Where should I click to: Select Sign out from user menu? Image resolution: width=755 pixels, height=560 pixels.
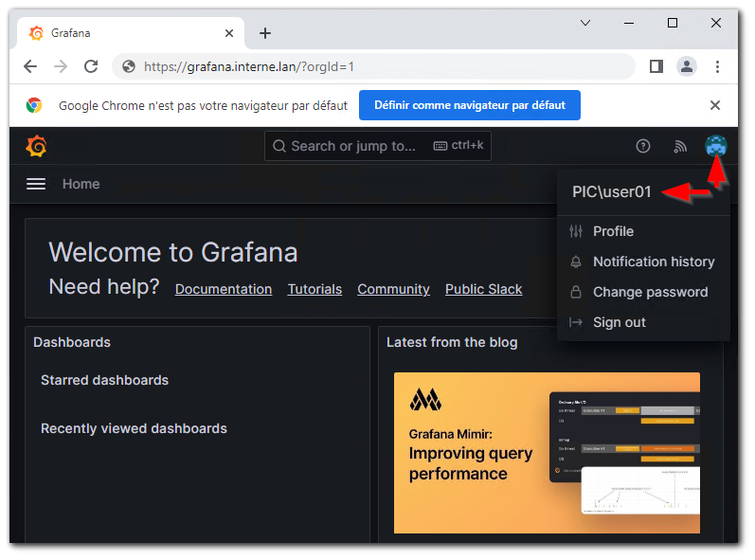tap(643, 322)
